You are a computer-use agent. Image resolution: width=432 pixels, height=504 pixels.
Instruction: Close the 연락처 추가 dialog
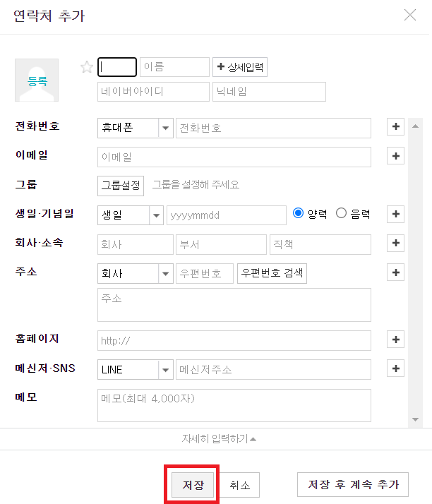point(410,15)
